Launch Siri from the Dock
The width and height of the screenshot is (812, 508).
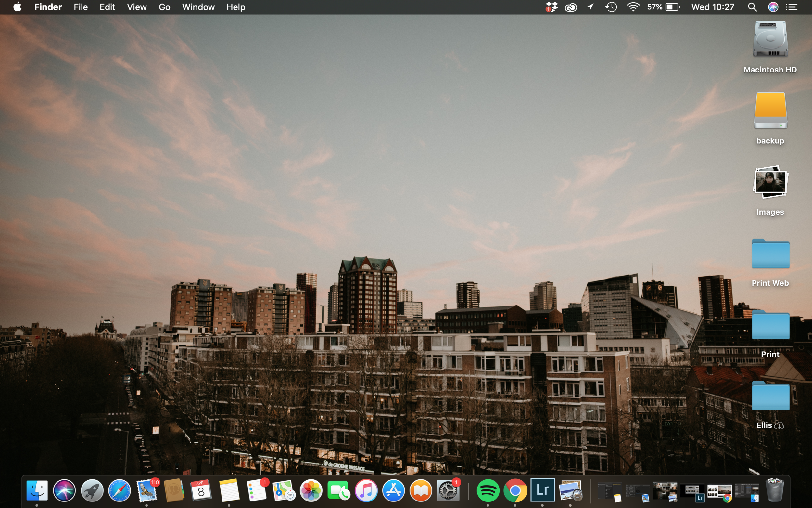64,490
